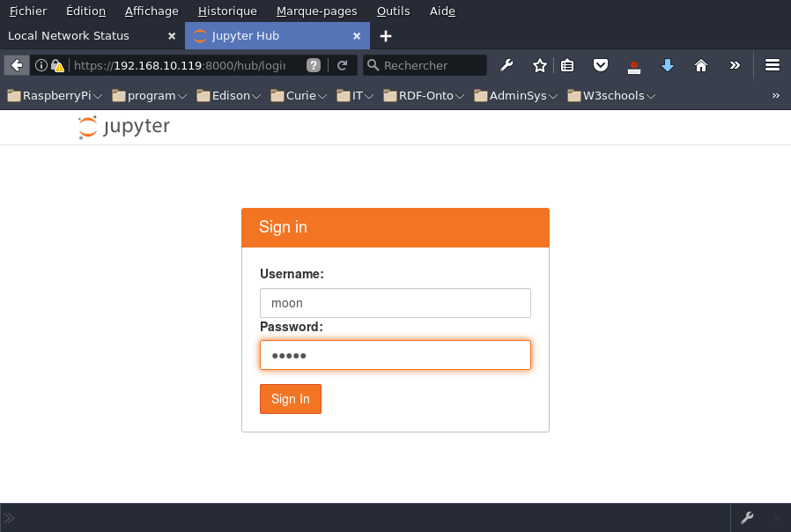Switch to the Local Network Status tab

pyautogui.click(x=84, y=35)
